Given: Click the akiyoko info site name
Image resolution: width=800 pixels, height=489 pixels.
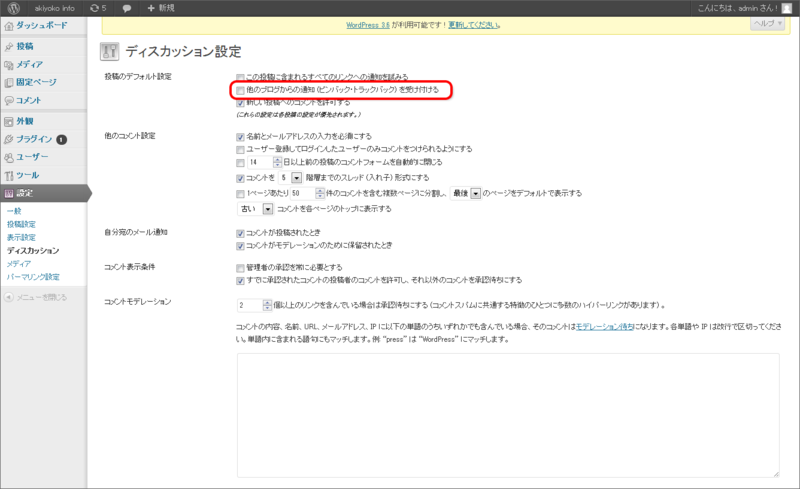Looking at the screenshot, I should coord(55,8).
